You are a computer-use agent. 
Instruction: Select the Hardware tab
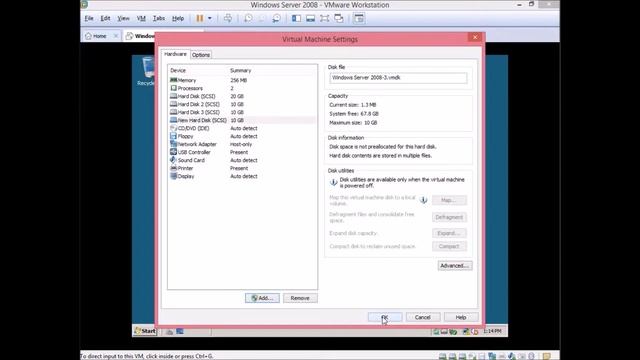point(176,54)
